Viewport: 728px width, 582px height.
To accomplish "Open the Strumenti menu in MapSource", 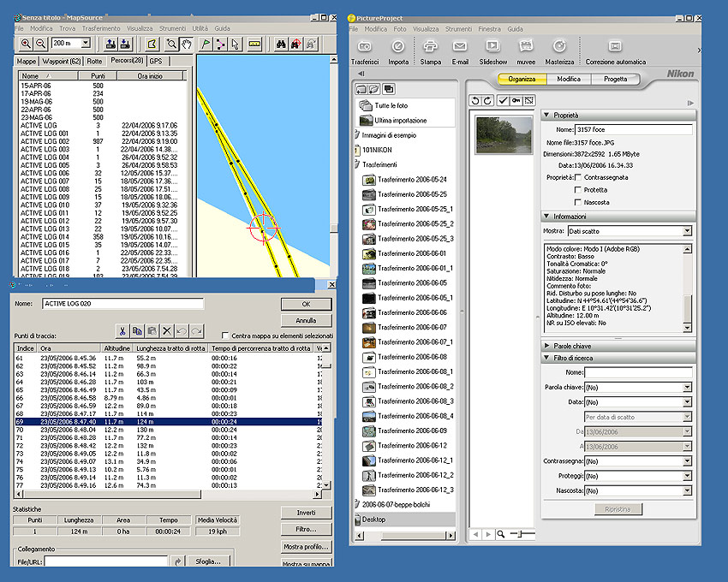I will pyautogui.click(x=172, y=28).
